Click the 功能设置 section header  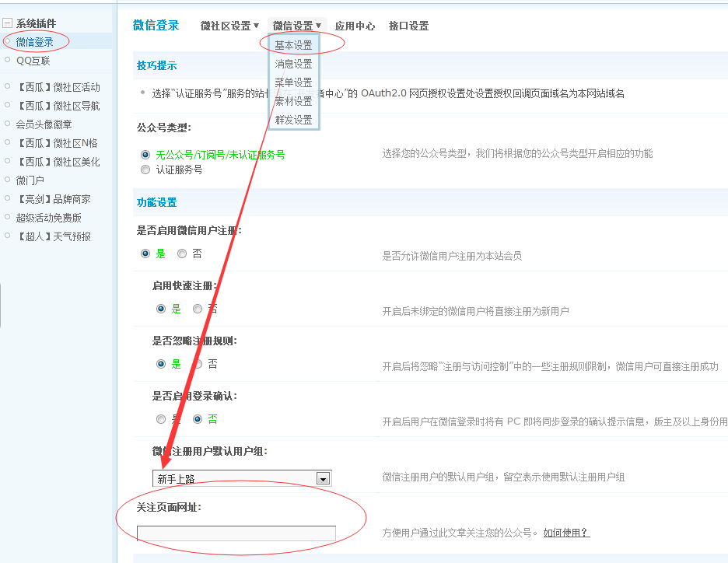[157, 202]
